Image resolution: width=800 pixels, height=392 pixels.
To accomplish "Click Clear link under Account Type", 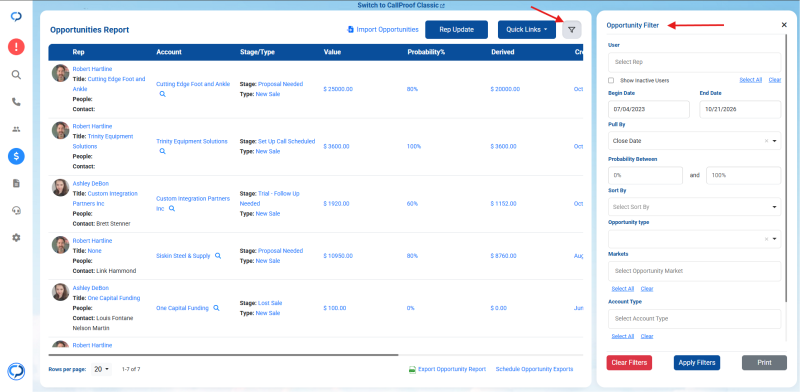I will click(647, 336).
